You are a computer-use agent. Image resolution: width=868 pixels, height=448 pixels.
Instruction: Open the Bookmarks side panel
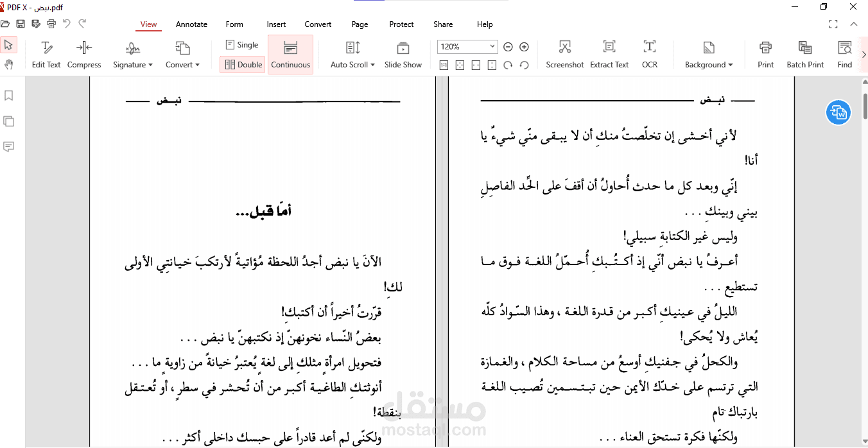click(x=9, y=96)
